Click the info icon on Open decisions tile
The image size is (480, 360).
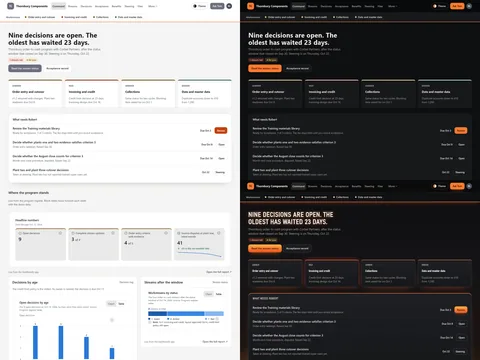pos(60,233)
